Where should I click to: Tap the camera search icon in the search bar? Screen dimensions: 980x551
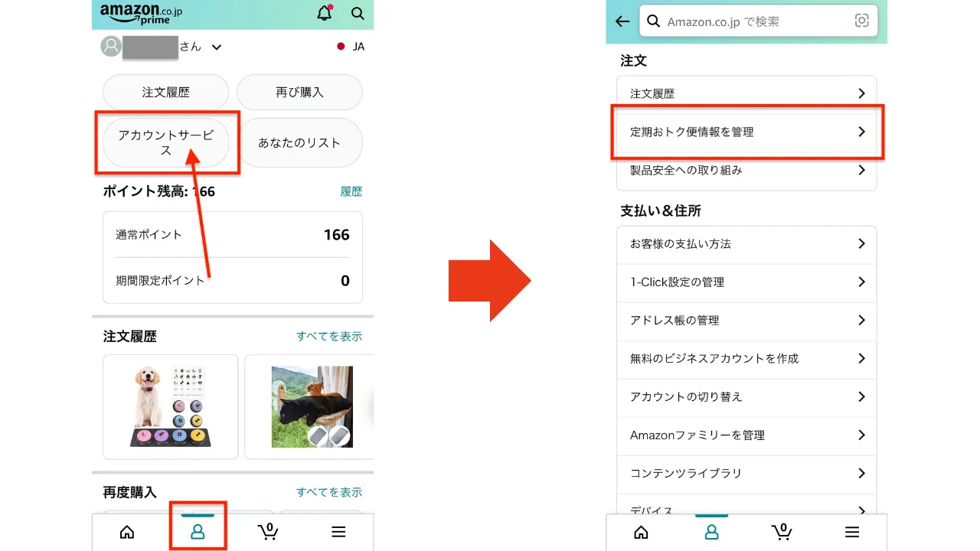(x=861, y=21)
